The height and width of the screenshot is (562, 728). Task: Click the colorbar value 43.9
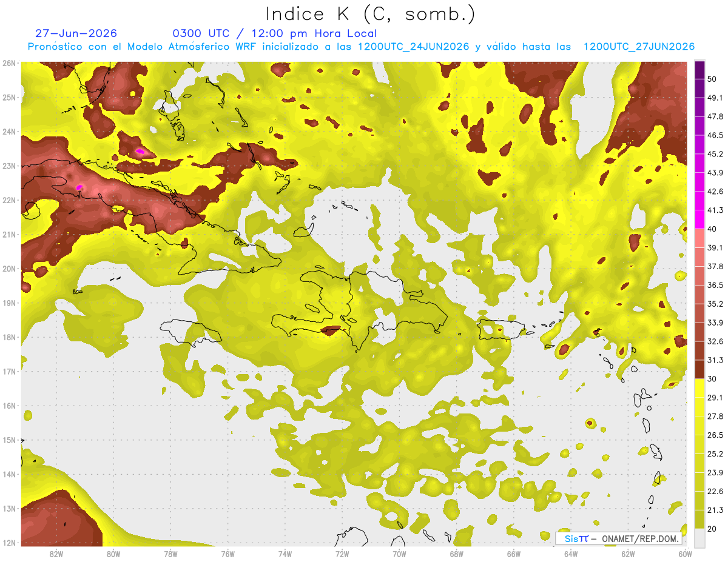[715, 173]
